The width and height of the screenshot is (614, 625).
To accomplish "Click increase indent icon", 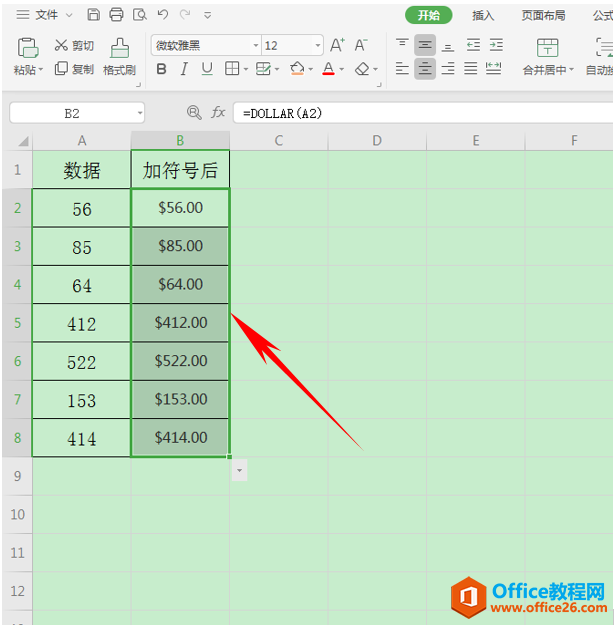I will [496, 45].
